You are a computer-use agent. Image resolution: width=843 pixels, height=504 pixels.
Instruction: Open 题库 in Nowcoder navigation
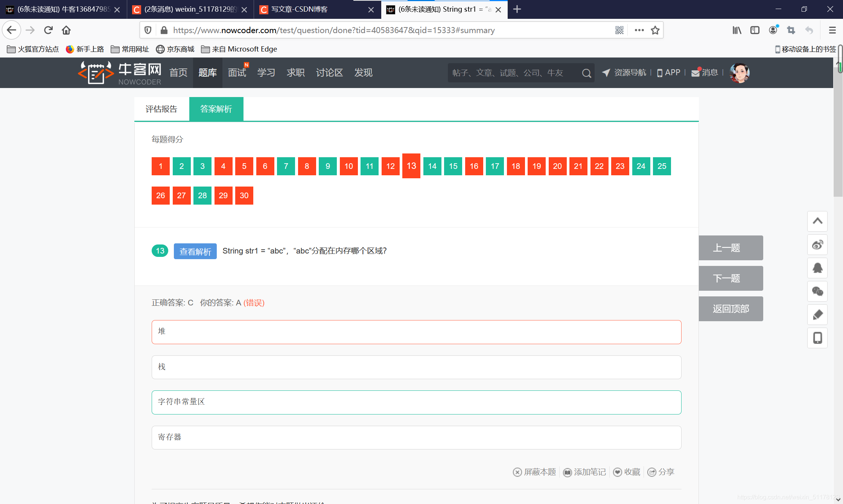click(x=208, y=73)
